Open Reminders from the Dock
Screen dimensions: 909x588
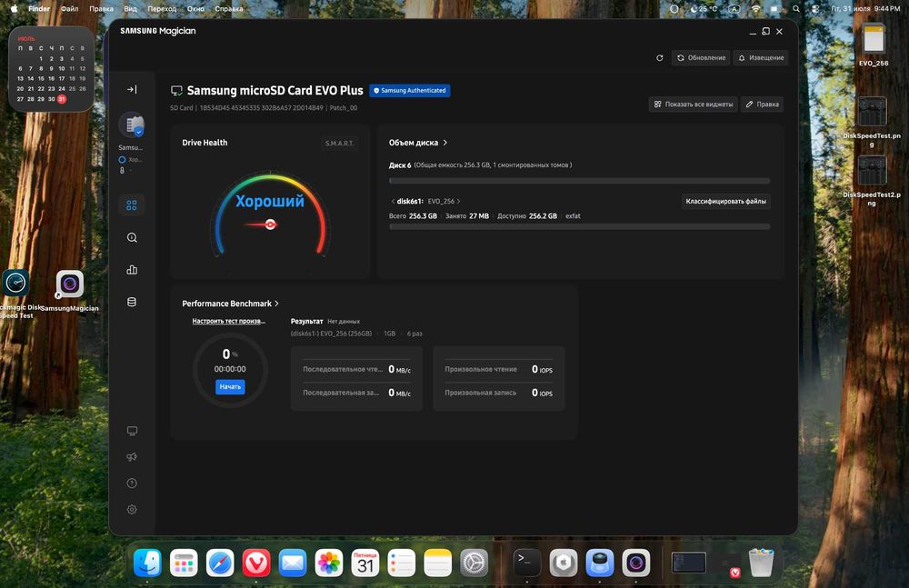[401, 563]
